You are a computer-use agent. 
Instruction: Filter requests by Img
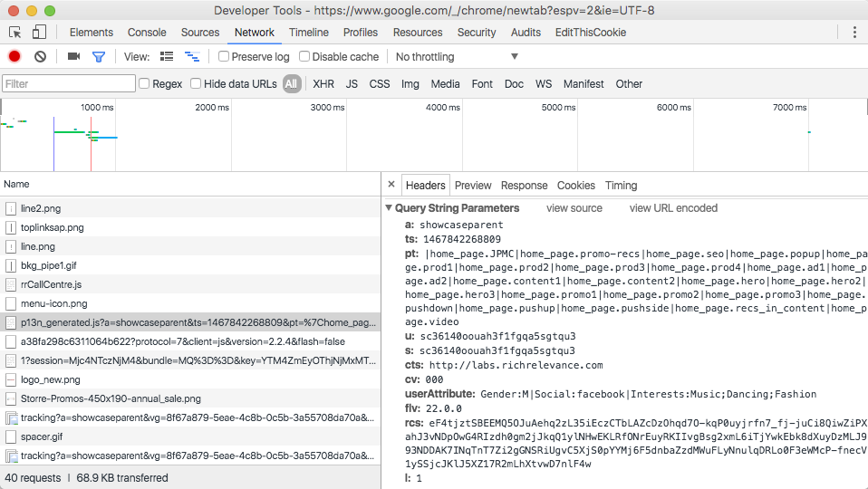[x=410, y=84]
